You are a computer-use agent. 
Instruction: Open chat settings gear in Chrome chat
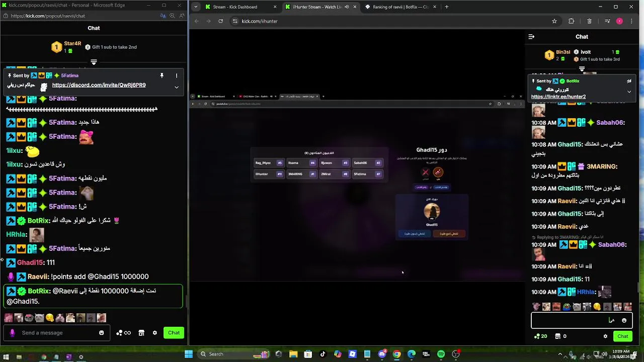tap(605, 336)
